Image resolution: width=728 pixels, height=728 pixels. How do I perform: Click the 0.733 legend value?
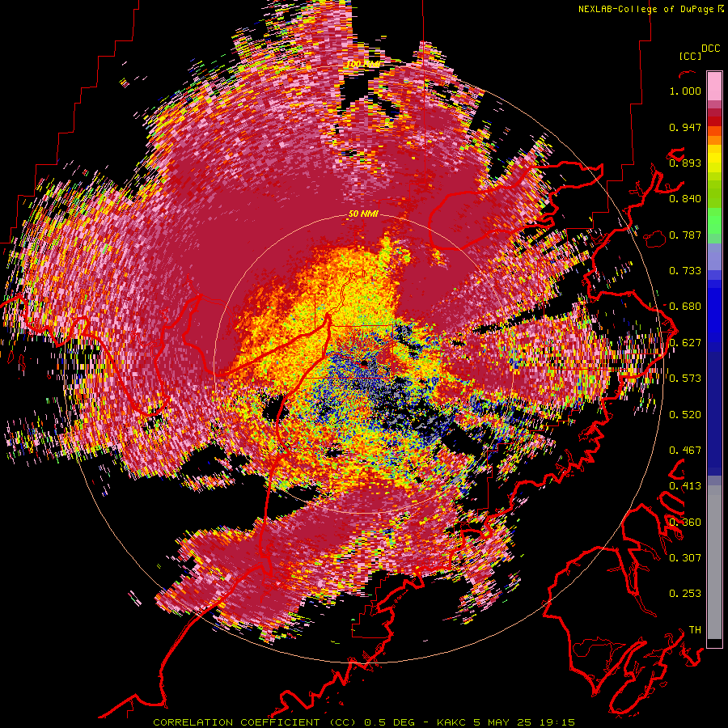point(685,271)
